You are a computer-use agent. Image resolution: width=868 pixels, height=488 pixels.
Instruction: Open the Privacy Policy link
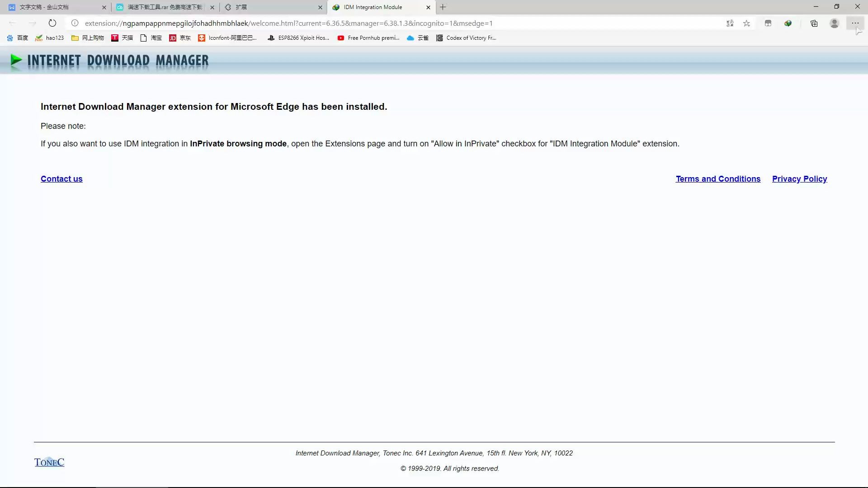coord(799,179)
